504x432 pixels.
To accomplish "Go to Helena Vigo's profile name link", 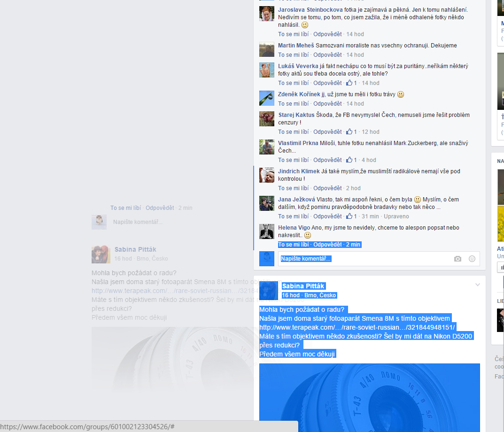I will coord(294,228).
